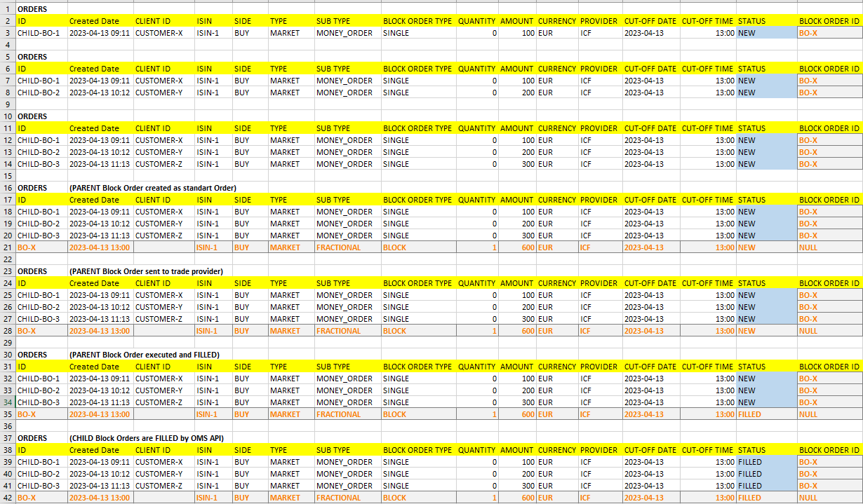Screen dimensions: 863x504
Task: Click cell CHILD-BO-1 in row 3
Action: 41,33
